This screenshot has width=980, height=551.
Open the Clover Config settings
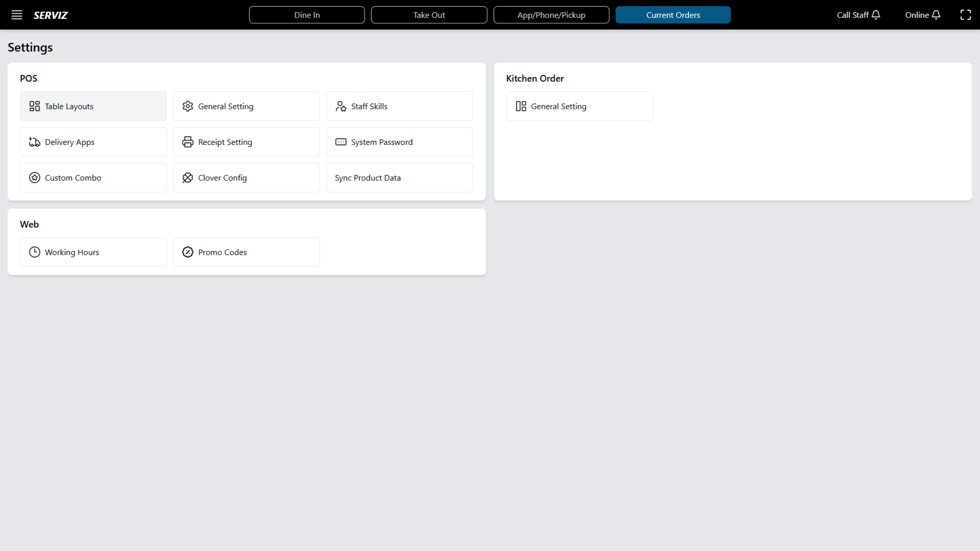(x=188, y=178)
